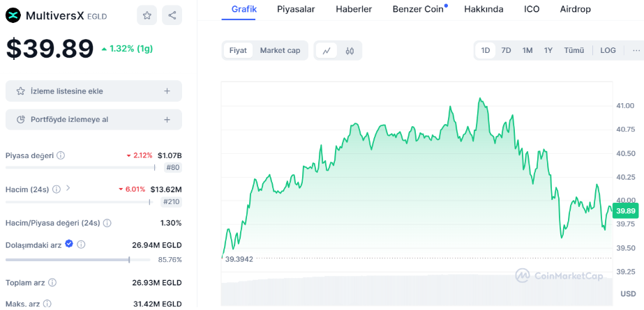The image size is (644, 310).
Task: Click Portföyde izlemeye al button
Action: [x=93, y=120]
